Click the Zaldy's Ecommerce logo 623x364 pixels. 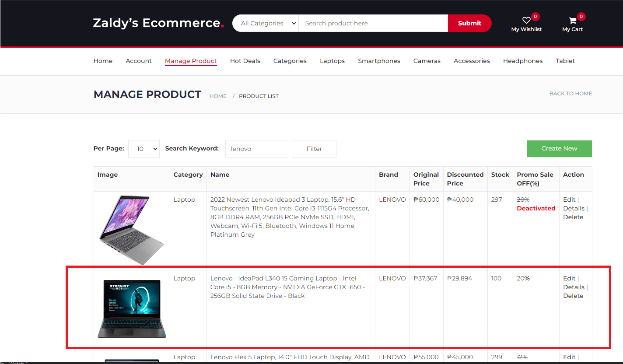[x=158, y=23]
